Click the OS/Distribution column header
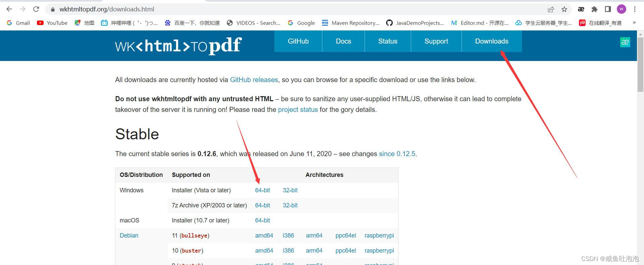Screen dimensions: 644x265 tap(141, 175)
